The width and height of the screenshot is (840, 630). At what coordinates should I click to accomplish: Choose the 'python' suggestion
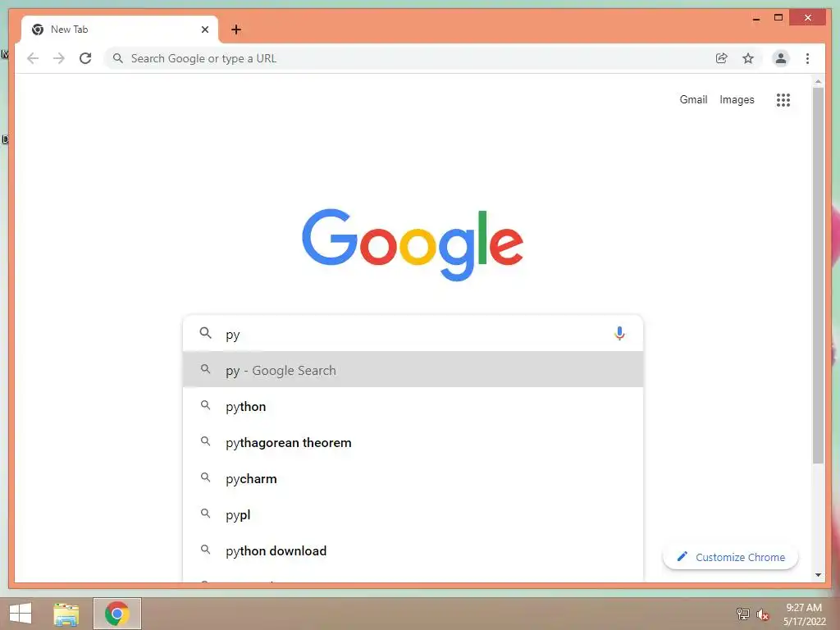(x=413, y=406)
